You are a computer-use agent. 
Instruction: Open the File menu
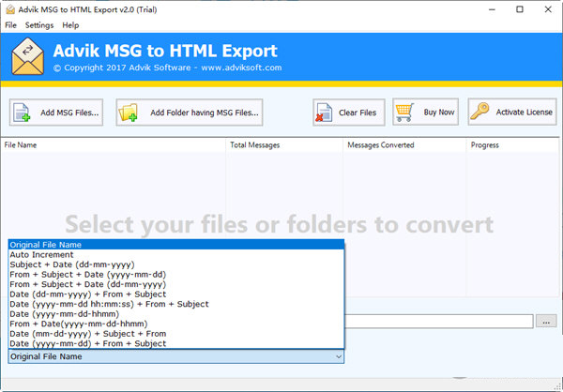click(10, 25)
